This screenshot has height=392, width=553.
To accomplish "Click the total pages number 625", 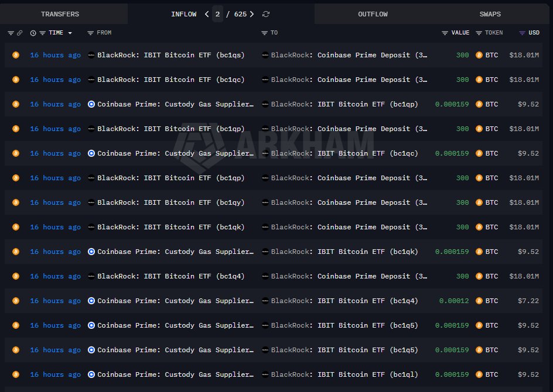I will tap(241, 14).
